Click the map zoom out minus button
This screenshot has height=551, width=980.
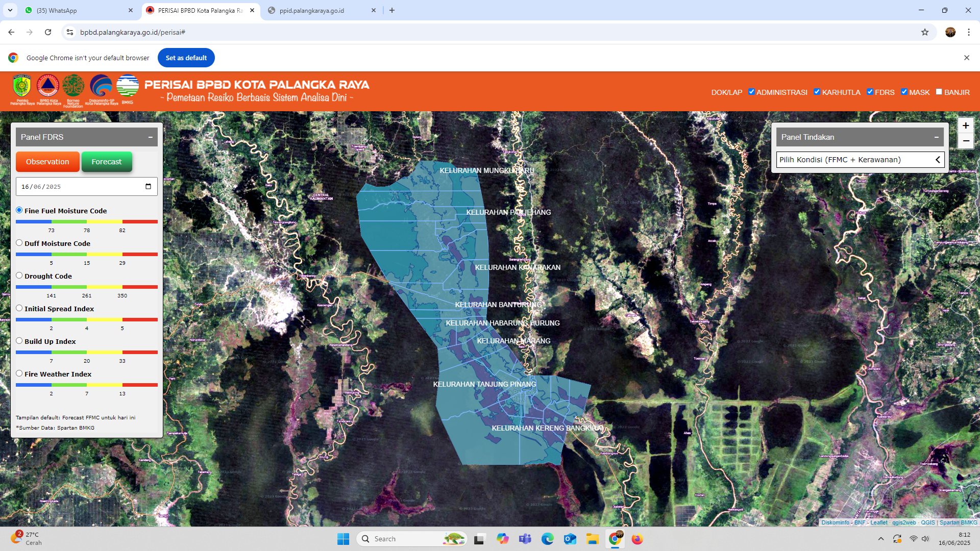965,141
